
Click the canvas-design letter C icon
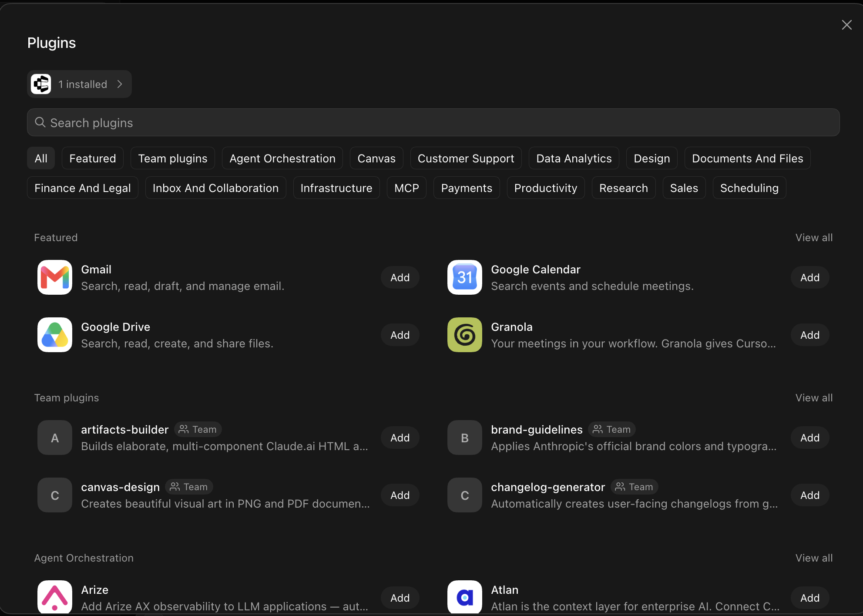pyautogui.click(x=55, y=495)
